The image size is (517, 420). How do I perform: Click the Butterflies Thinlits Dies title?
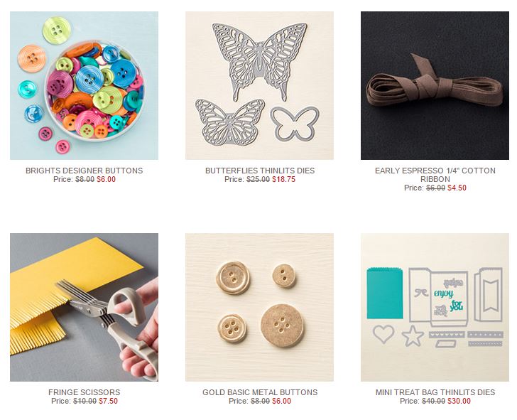click(260, 171)
